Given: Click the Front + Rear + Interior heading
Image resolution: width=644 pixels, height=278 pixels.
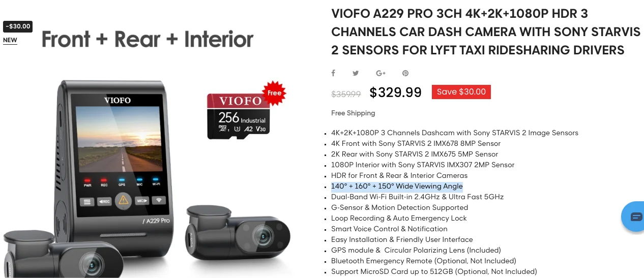Looking at the screenshot, I should tap(147, 40).
